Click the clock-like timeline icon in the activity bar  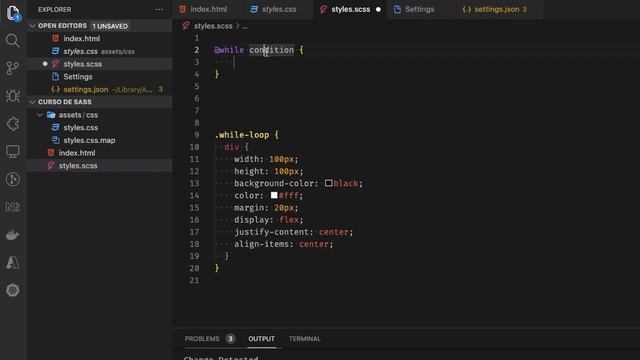click(x=13, y=179)
